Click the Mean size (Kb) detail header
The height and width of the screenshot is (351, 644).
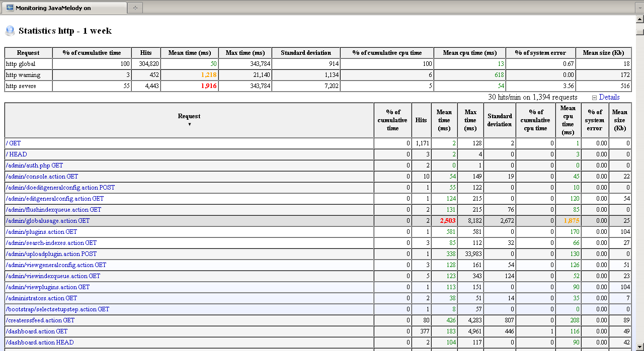[x=620, y=120]
